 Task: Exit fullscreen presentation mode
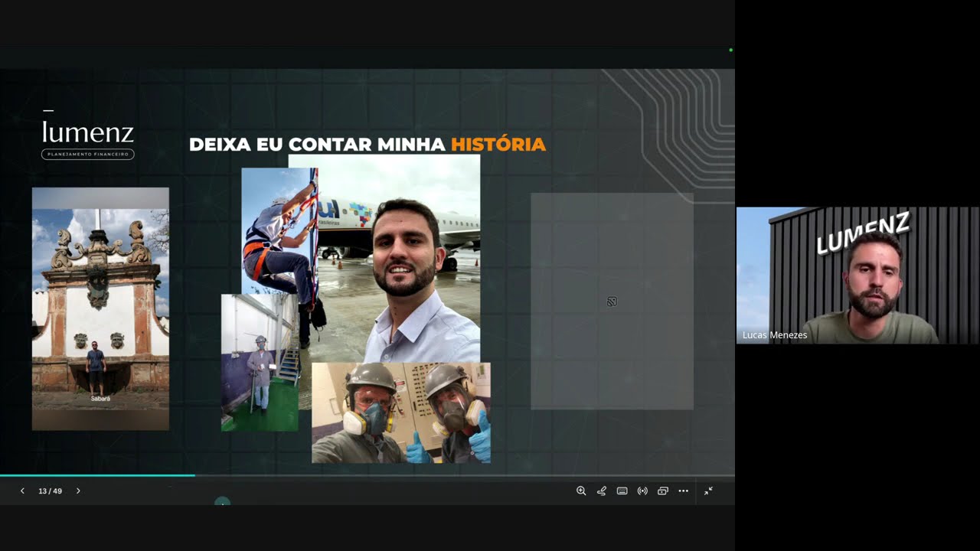[x=709, y=491]
